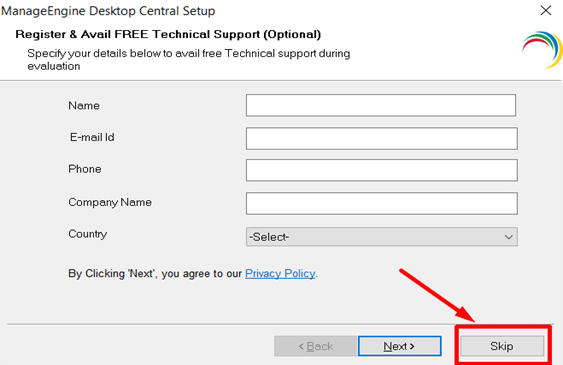Click the 'Country' label
Screen dimensions: 563x365
tap(88, 234)
